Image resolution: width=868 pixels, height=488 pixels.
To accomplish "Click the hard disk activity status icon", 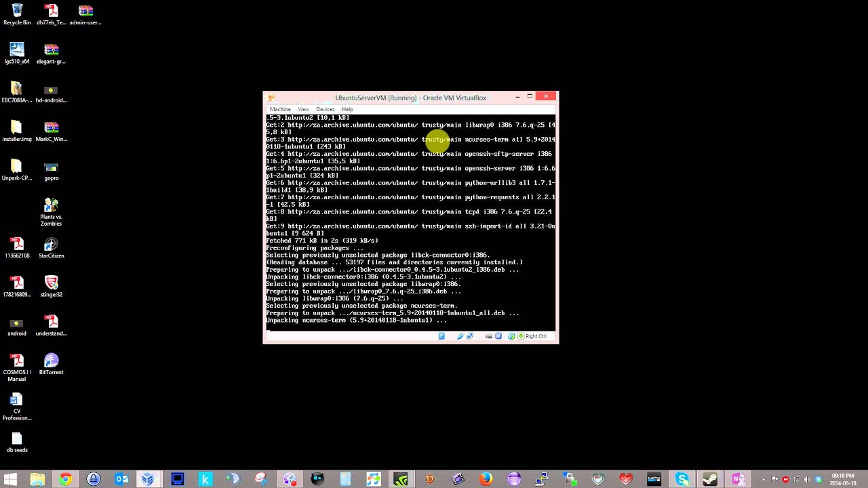I will [441, 336].
